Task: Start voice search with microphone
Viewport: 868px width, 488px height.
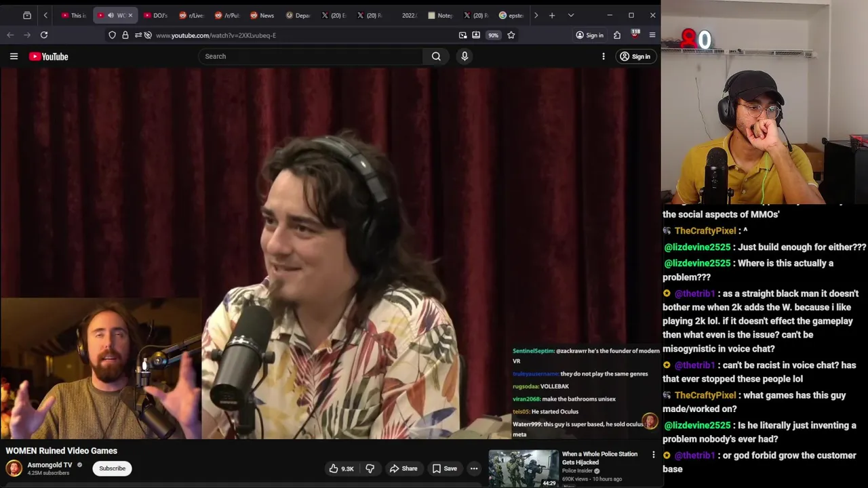Action: (x=465, y=56)
